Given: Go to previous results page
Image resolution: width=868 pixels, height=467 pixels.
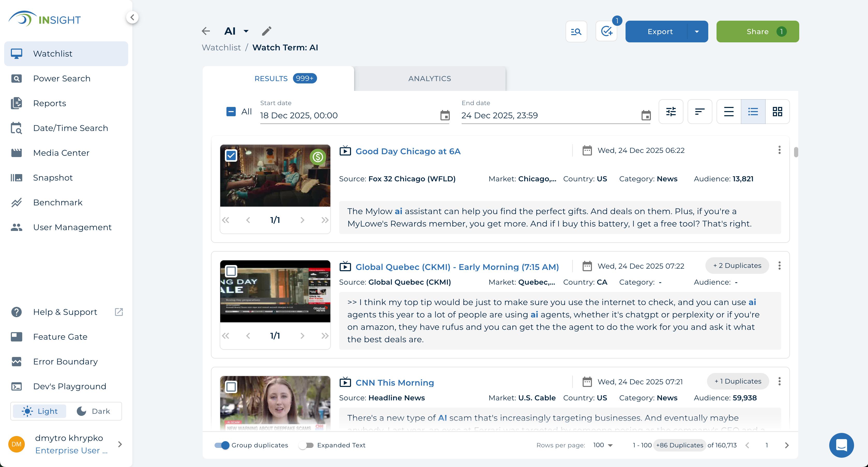Looking at the screenshot, I should (x=747, y=446).
